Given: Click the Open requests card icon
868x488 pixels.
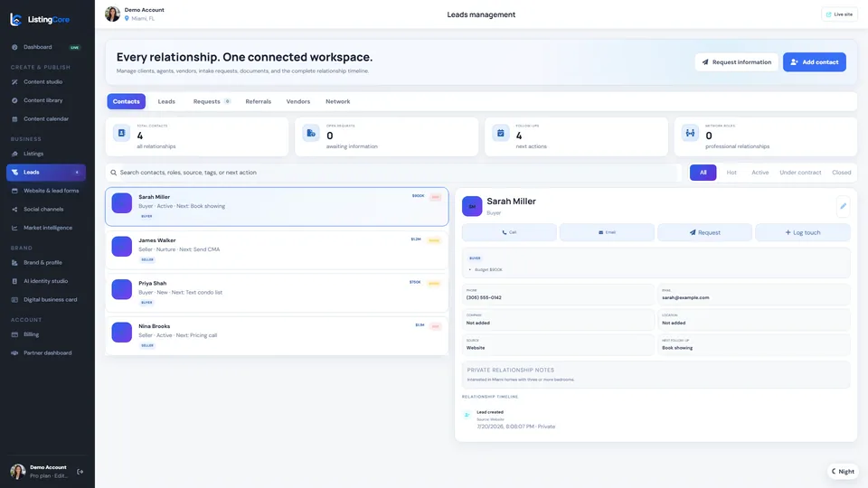Looking at the screenshot, I should coord(311,133).
